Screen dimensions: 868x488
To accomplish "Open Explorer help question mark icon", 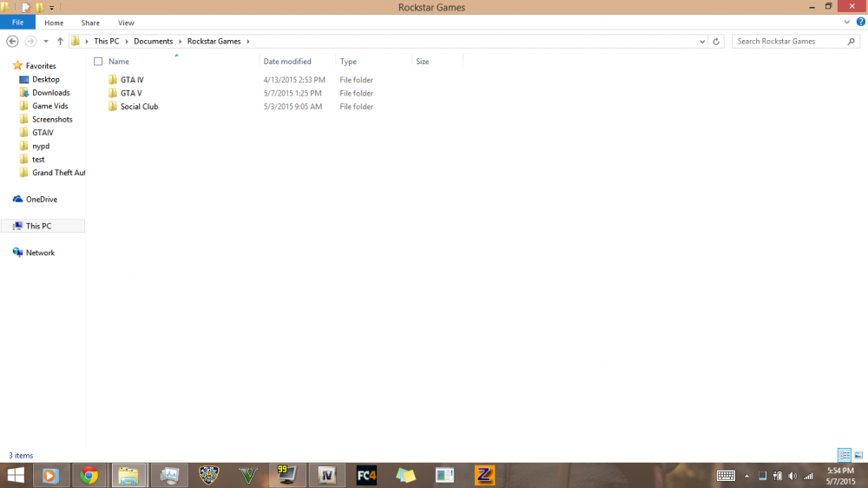I will [x=861, y=23].
